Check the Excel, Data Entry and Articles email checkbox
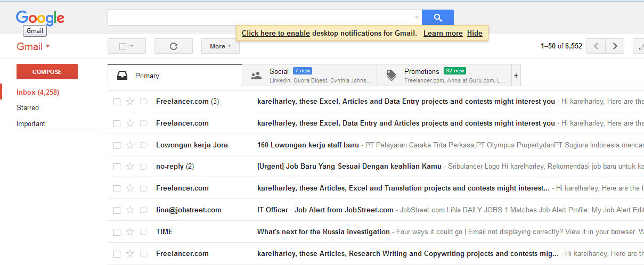The image size is (644, 265). coord(117,123)
